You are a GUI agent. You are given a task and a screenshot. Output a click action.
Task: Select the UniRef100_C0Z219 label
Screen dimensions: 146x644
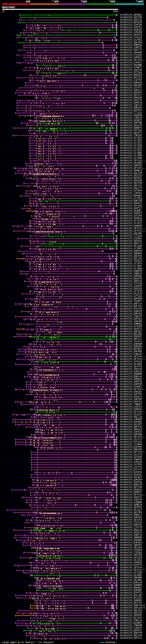click(x=131, y=37)
